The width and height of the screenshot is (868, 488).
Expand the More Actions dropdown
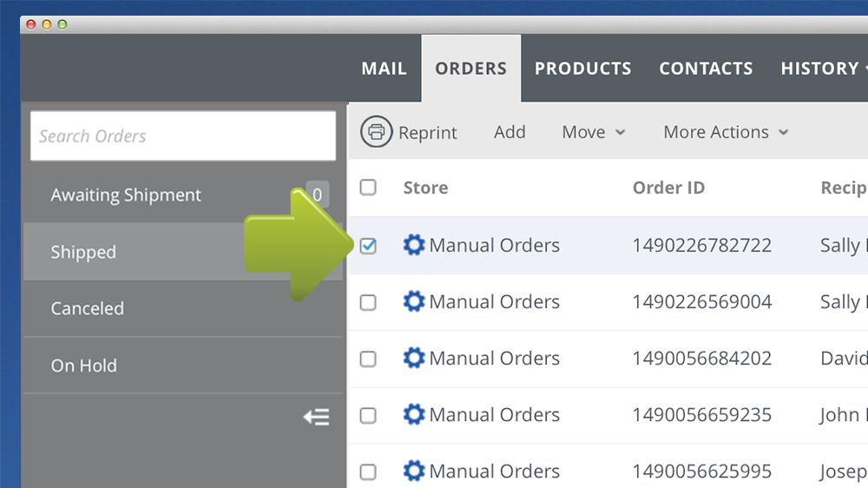(x=726, y=132)
